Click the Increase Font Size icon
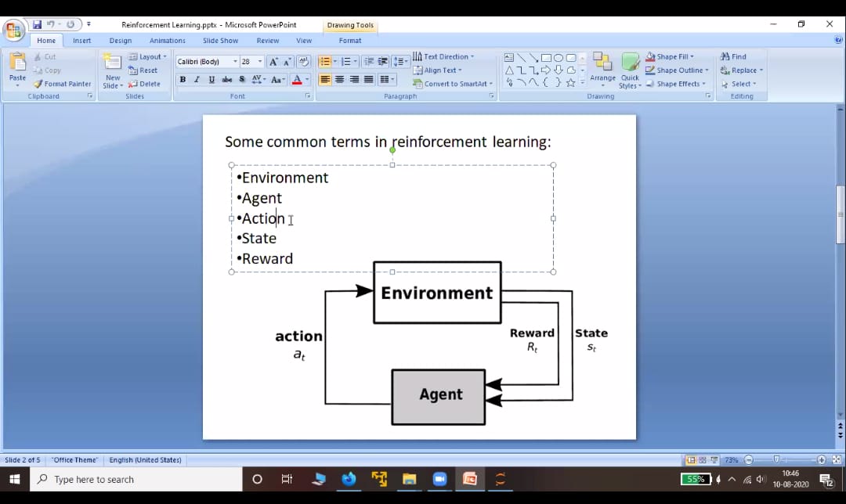The height and width of the screenshot is (504, 846). 273,62
